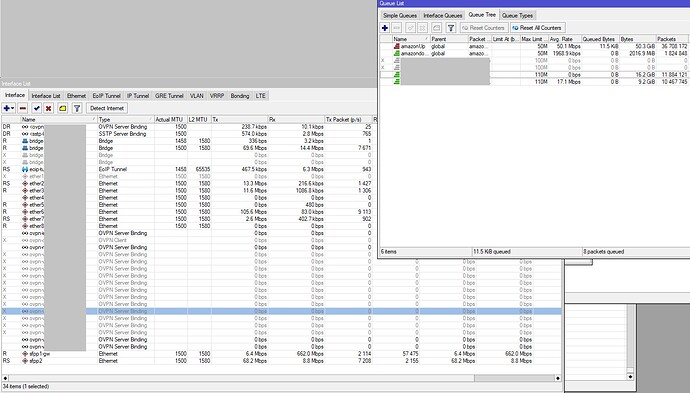Click the 'OVPN Client' type cell

pyautogui.click(x=113, y=240)
